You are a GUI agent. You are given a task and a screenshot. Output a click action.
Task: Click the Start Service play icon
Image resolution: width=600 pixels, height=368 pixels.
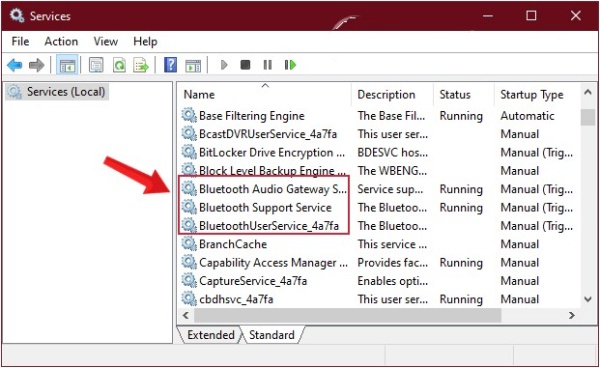224,65
